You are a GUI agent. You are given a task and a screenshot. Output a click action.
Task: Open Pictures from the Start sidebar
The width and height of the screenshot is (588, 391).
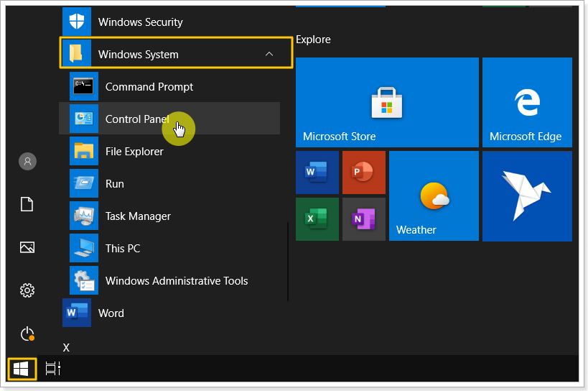click(x=27, y=247)
